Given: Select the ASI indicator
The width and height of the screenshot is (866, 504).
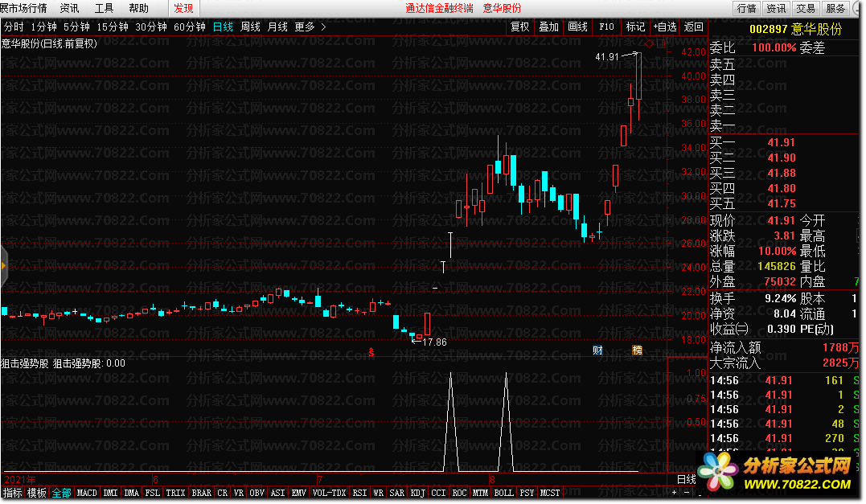Looking at the screenshot, I should [x=277, y=493].
